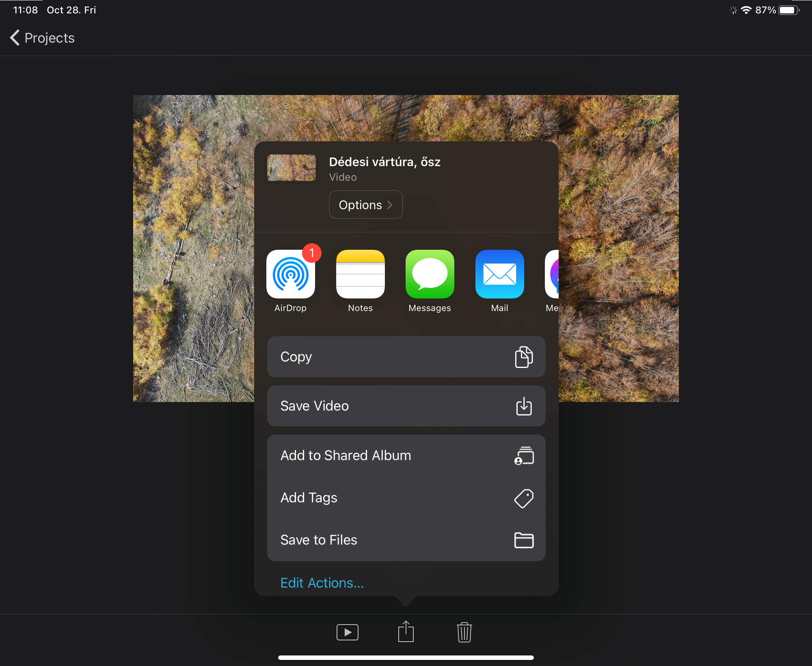
Task: Select Save to Files action
Action: pos(406,540)
